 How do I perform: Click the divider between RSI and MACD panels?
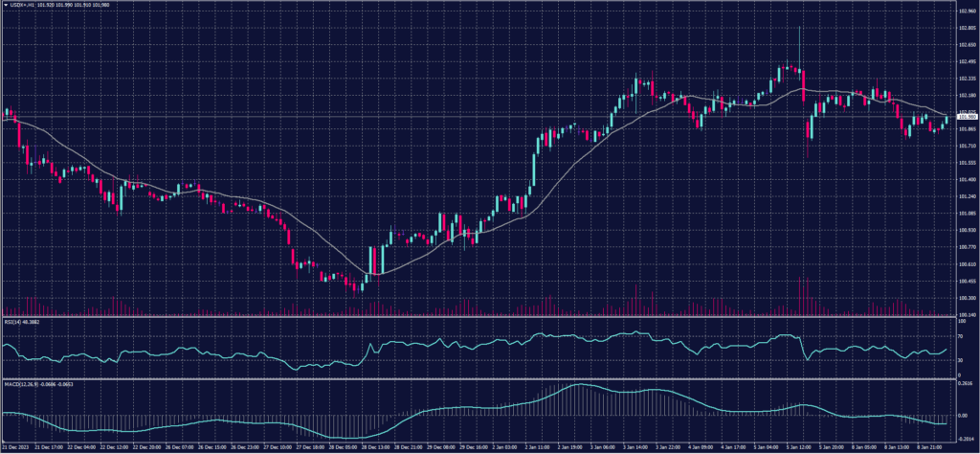(479, 379)
